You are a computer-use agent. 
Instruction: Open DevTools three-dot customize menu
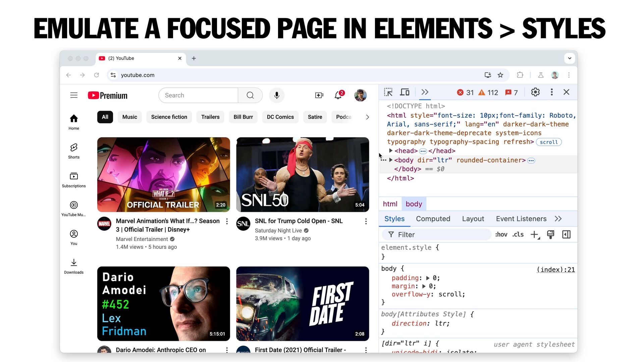click(x=552, y=92)
